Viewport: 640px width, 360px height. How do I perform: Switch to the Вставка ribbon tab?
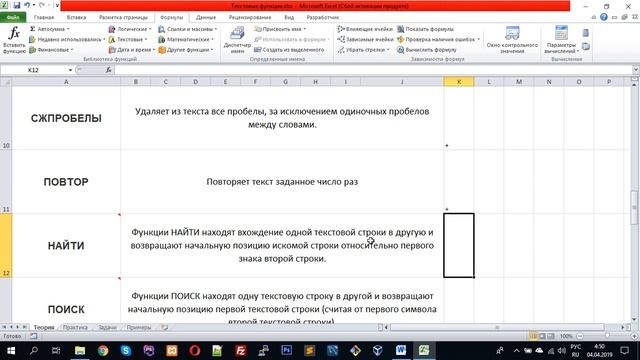(76, 18)
